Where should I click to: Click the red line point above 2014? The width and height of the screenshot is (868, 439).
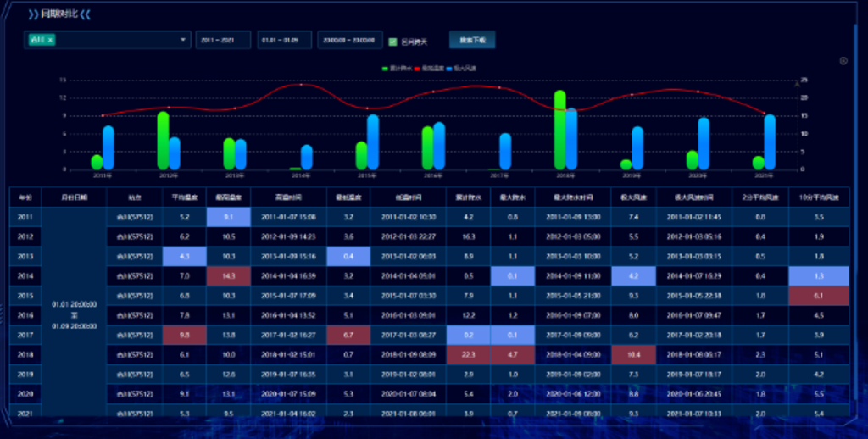tap(301, 85)
